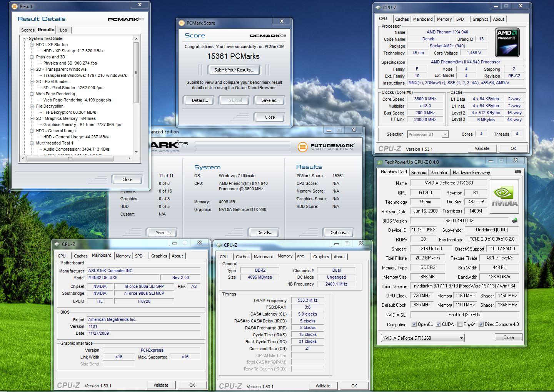Click the CPU-Z Mainboard window title icon

coord(57,244)
